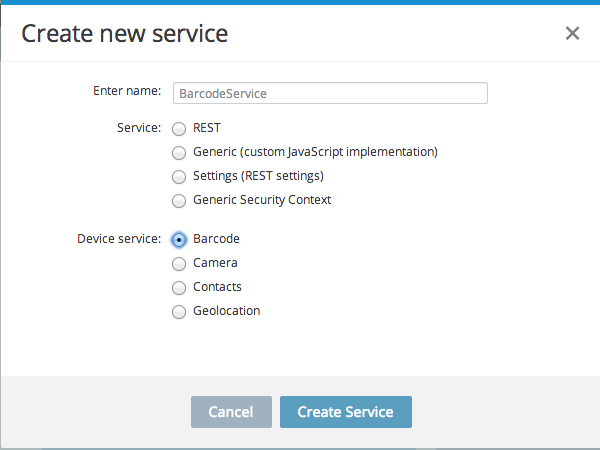This screenshot has width=600, height=450.
Task: Click the 'Geolocation' option label text
Action: (x=226, y=311)
